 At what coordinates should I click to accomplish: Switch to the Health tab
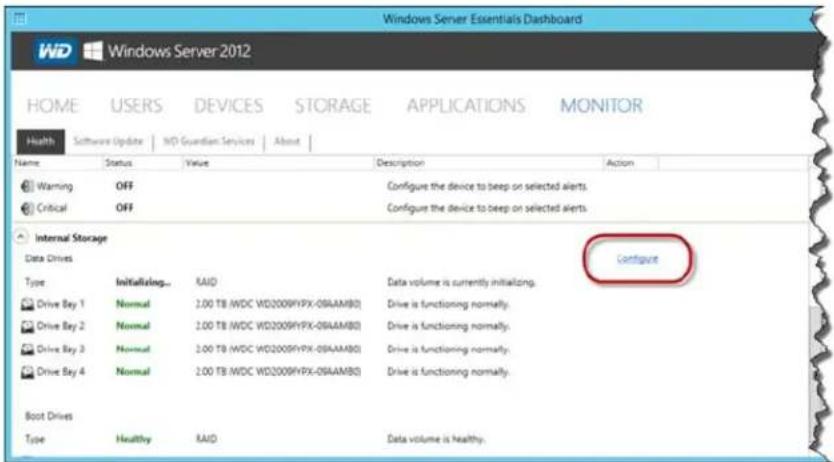pyautogui.click(x=40, y=141)
